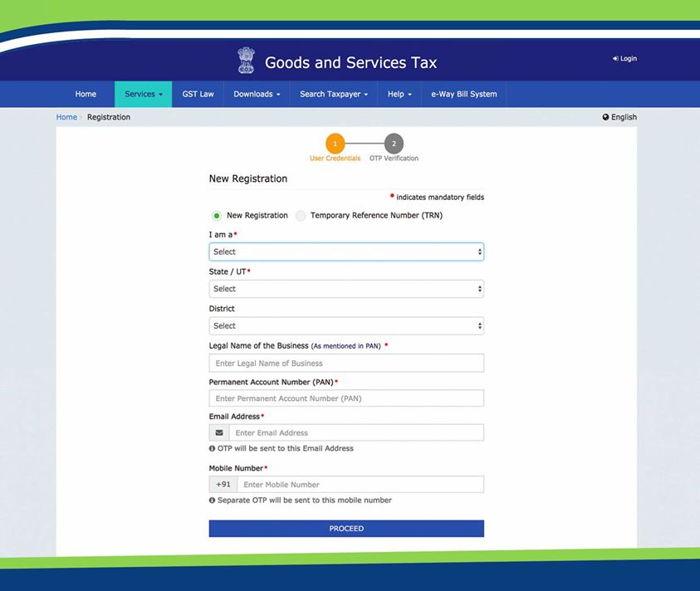Expand the Downloads menu
Image resolution: width=700 pixels, height=591 pixels.
tap(257, 94)
